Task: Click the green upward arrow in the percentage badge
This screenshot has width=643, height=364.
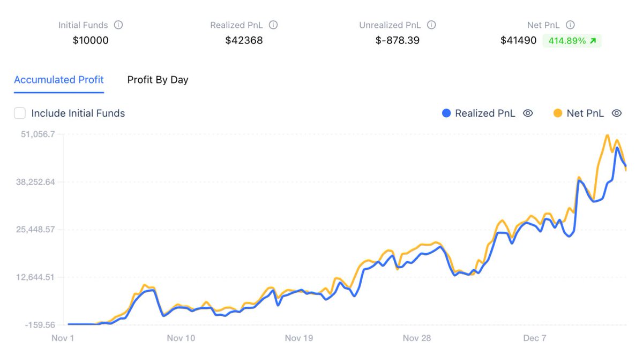Action: pyautogui.click(x=592, y=41)
